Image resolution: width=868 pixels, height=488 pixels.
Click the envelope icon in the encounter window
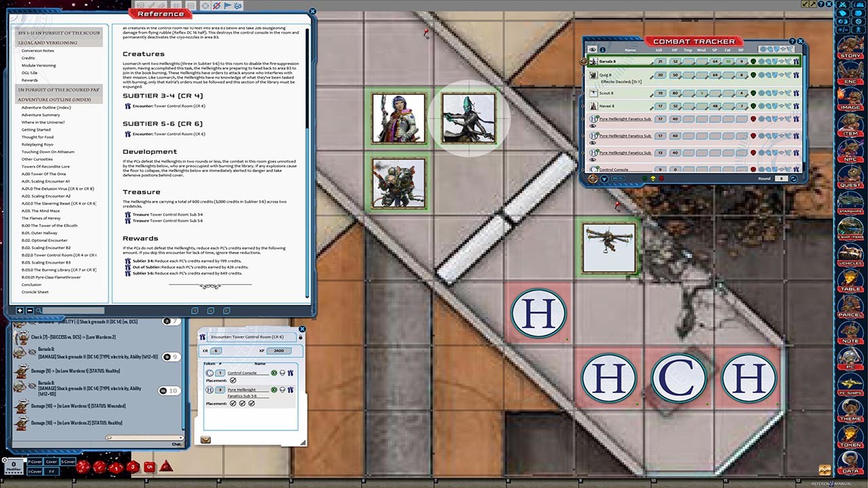tap(206, 440)
